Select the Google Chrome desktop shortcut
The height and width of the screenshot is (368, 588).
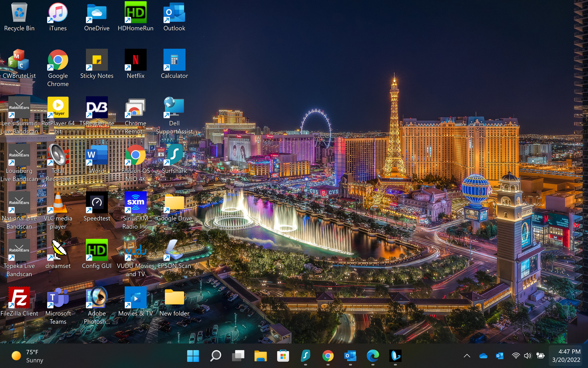[x=58, y=68]
